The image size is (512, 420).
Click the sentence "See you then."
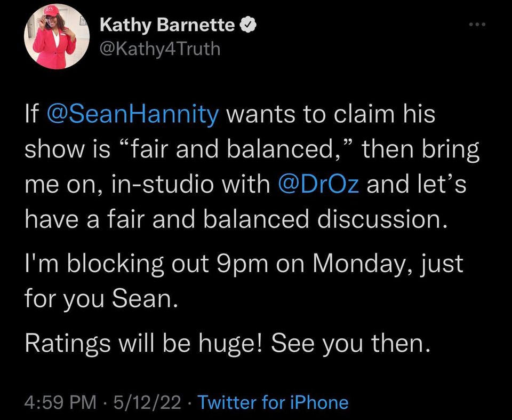pos(350,344)
